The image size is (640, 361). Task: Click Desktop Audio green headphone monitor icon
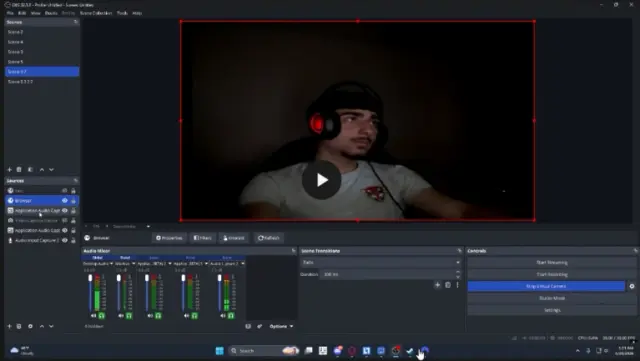[x=101, y=316]
